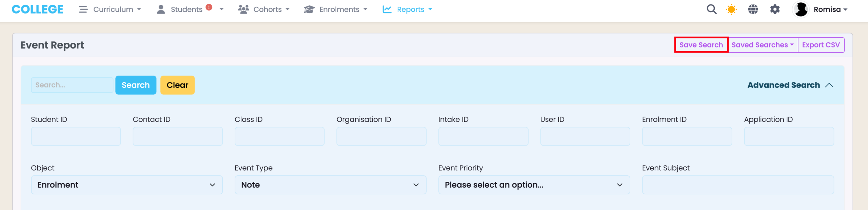Open the Event Priority dropdown
Viewport: 868px width, 210px height.
pyautogui.click(x=534, y=185)
